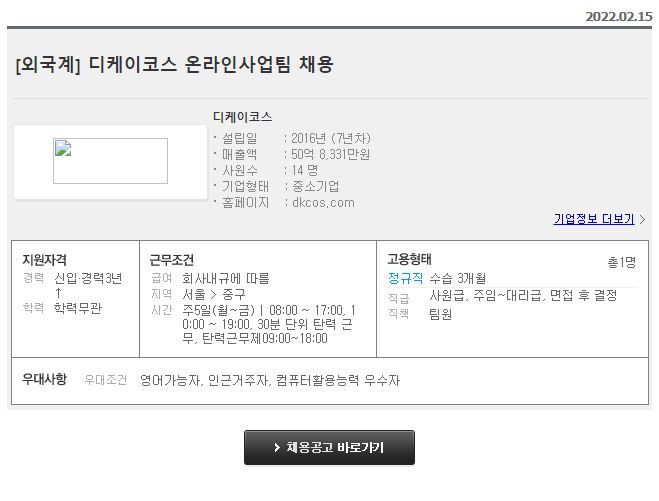
Task: Click the 지원자격 section heading
Action: pyautogui.click(x=44, y=259)
